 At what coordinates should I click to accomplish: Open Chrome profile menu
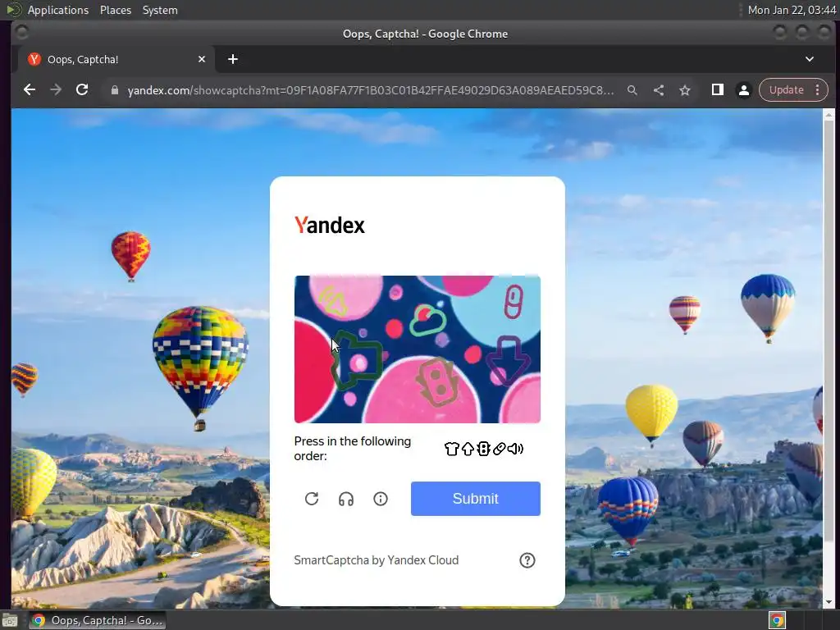pos(743,90)
